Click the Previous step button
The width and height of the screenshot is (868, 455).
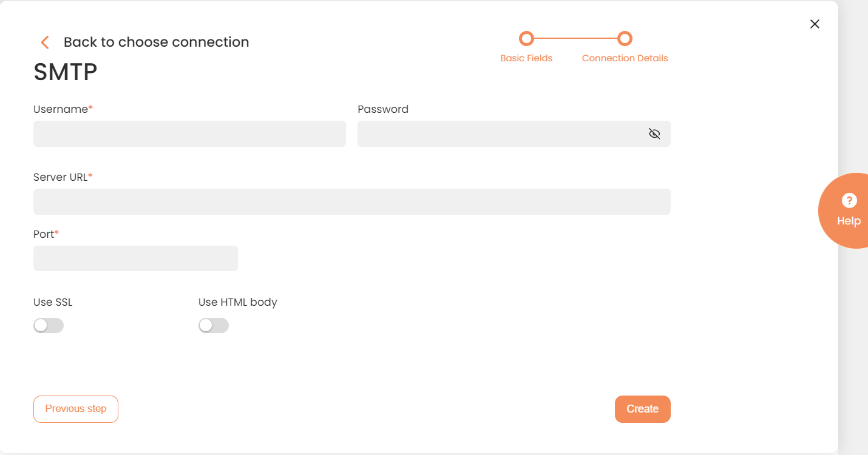coord(75,409)
